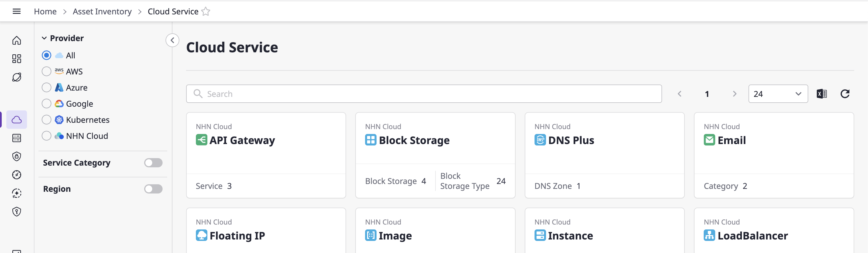Open the Block Storage service card
Viewport: 868px width, 253px height.
tap(414, 140)
